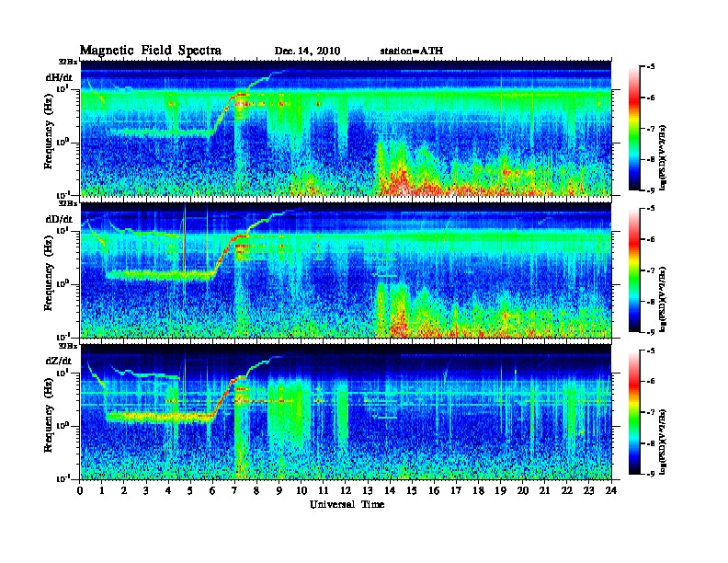Click the 'Magnetic Field Spectra' title

(150, 51)
